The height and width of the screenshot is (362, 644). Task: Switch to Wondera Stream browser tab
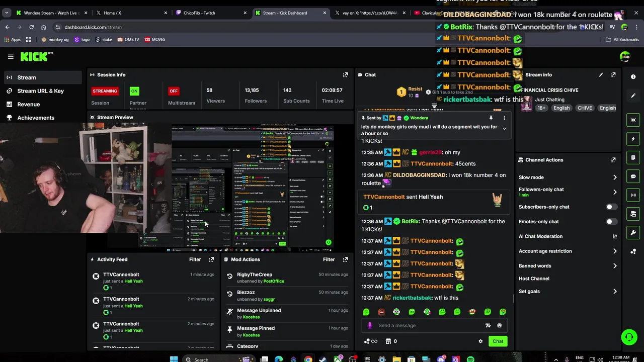click(51, 13)
